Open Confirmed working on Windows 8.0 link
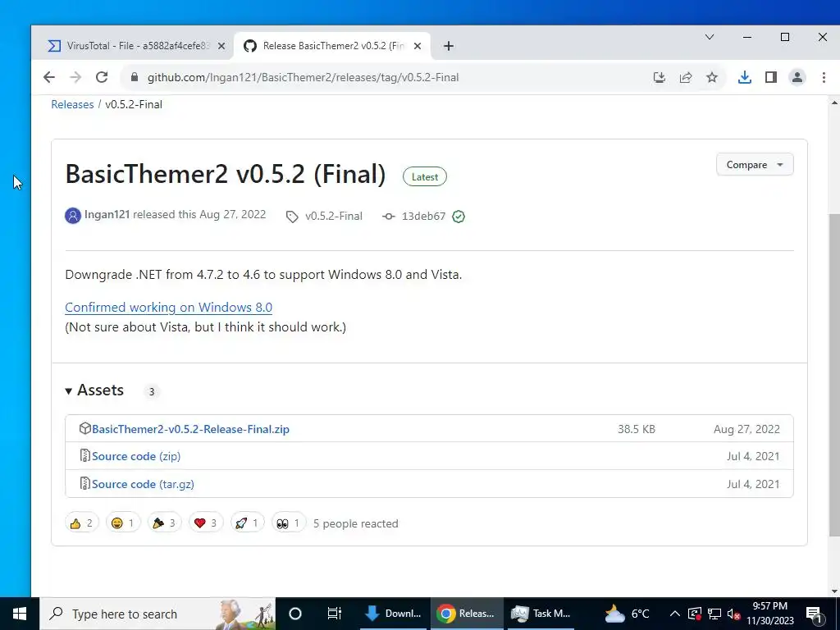The height and width of the screenshot is (630, 840). pyautogui.click(x=169, y=308)
